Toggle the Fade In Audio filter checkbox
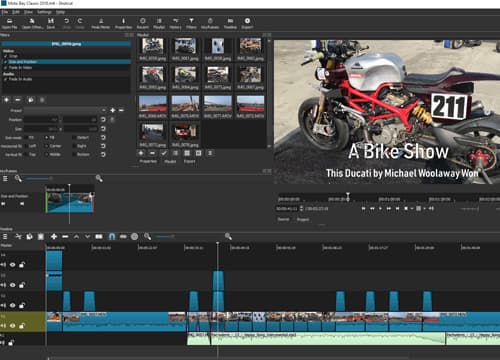 [x=5, y=79]
